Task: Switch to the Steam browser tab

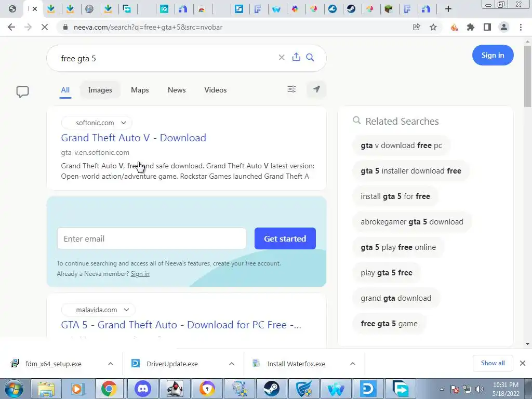Action: pos(351,9)
